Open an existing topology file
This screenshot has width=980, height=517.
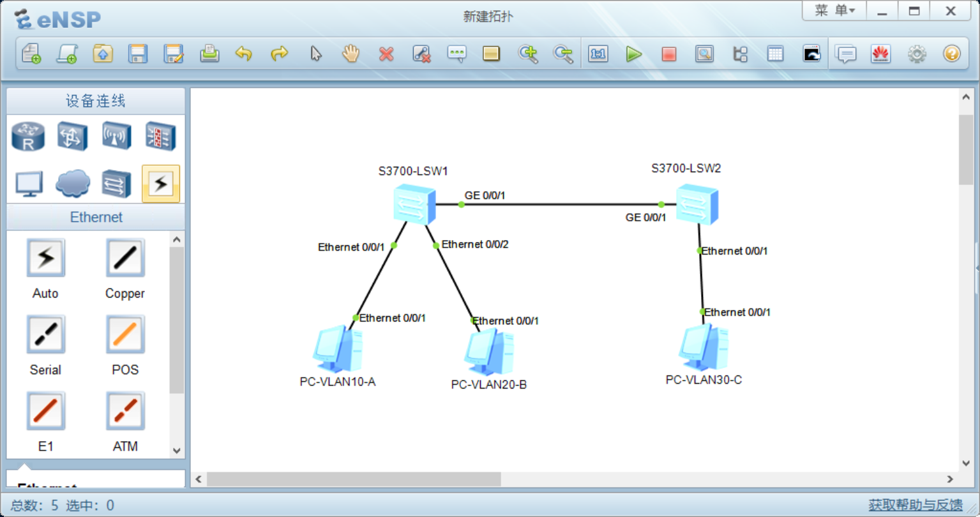103,54
